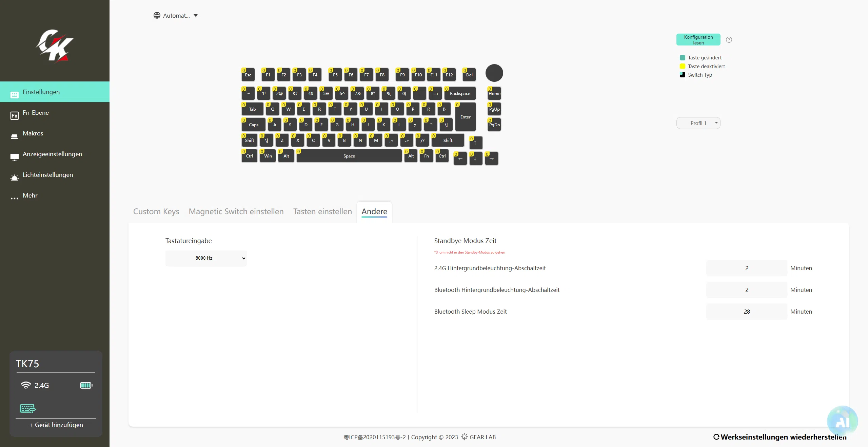
Task: Click the keyboard device icon in TK75 card
Action: (x=28, y=408)
